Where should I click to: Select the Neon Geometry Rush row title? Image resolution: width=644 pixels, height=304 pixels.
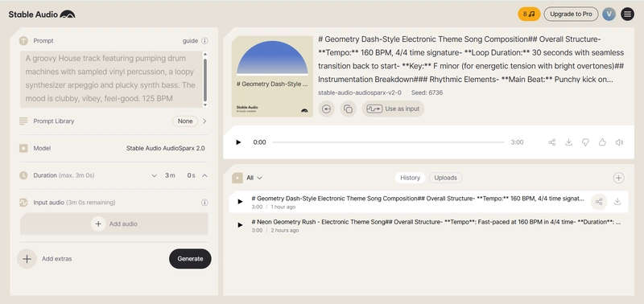pos(436,222)
